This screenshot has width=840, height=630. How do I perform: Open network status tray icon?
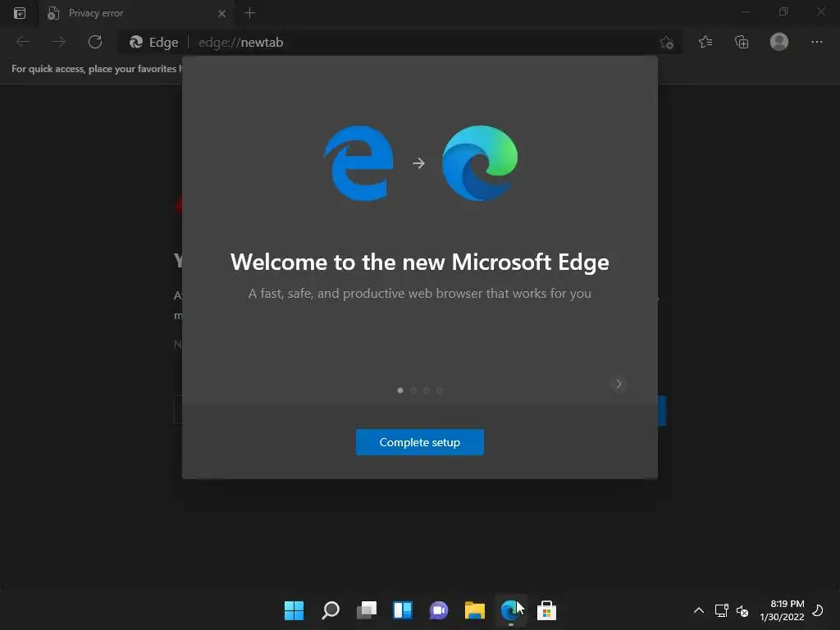(x=721, y=610)
